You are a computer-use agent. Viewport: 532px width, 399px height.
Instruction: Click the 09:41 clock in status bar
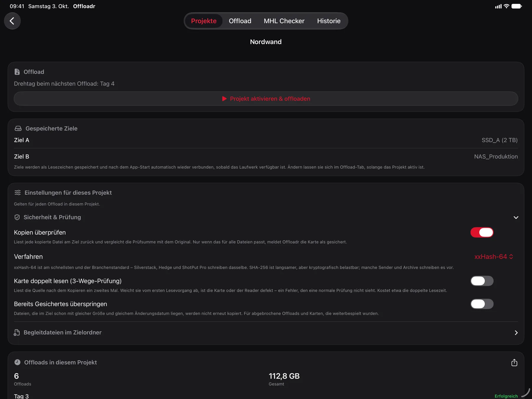click(17, 6)
